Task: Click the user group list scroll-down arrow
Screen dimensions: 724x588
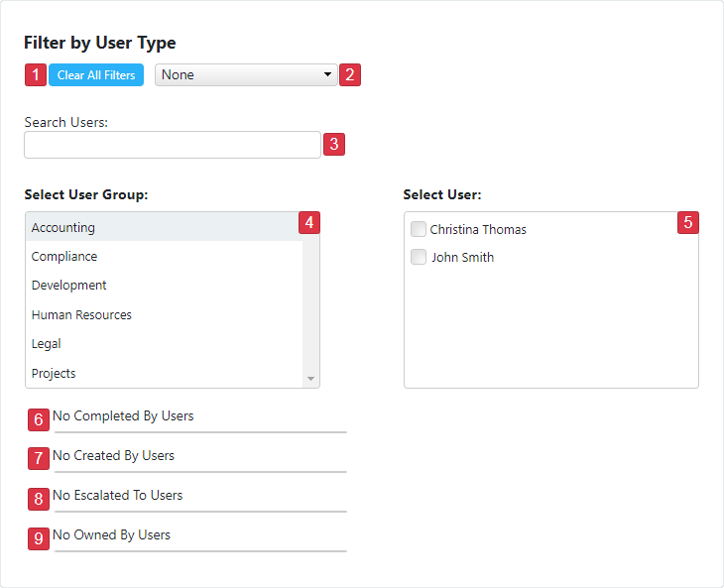Action: tap(310, 379)
